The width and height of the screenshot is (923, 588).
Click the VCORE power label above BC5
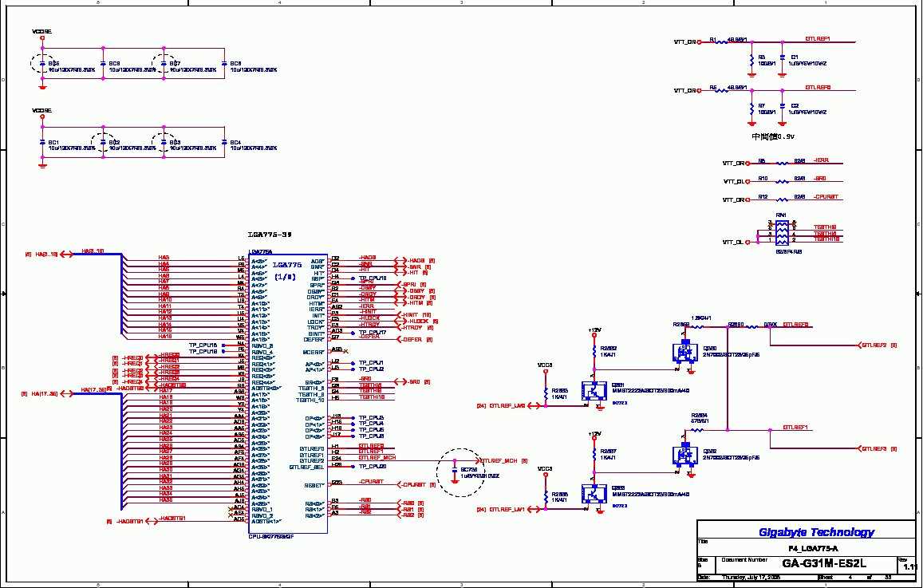pyautogui.click(x=41, y=31)
